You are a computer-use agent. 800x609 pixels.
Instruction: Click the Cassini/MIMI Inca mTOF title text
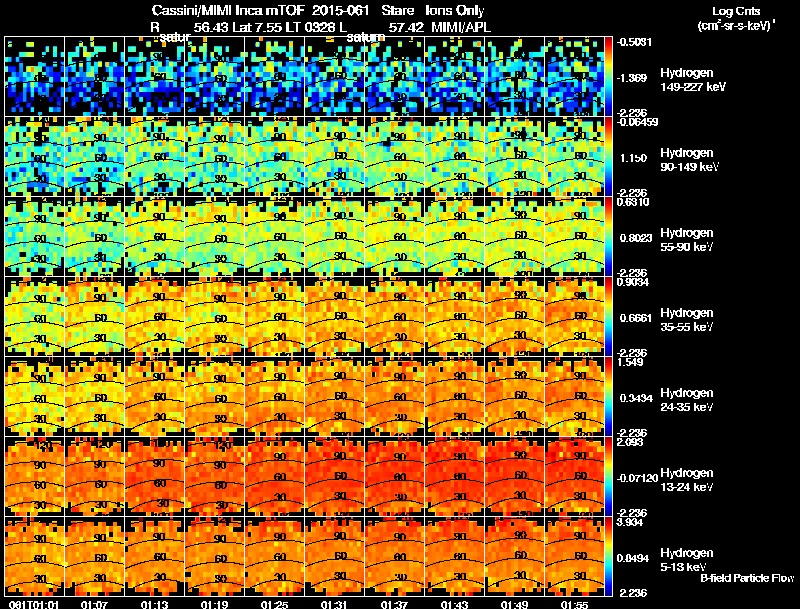[228, 10]
